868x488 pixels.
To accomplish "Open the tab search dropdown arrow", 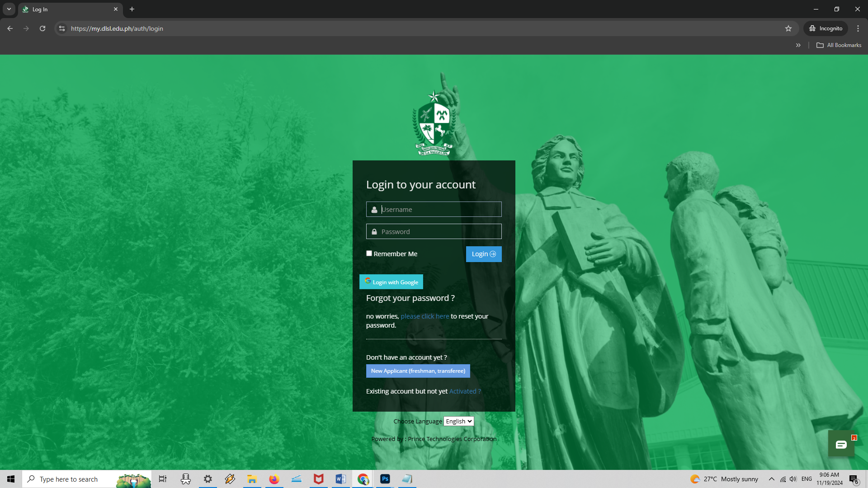I will 9,9.
